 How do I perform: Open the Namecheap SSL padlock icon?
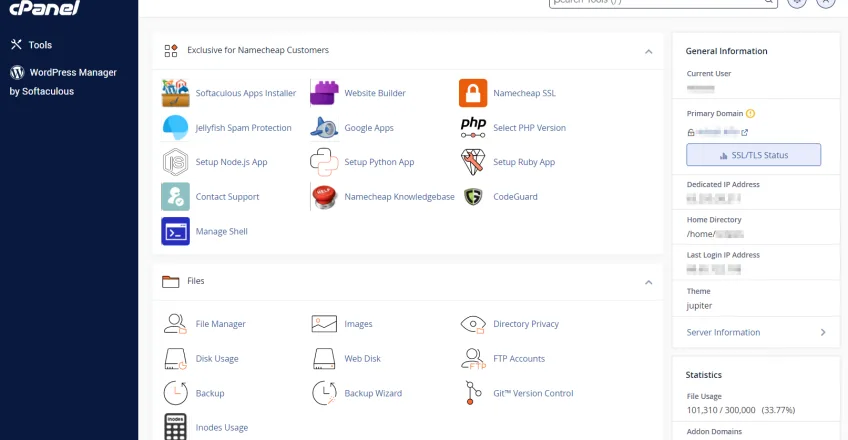[473, 93]
